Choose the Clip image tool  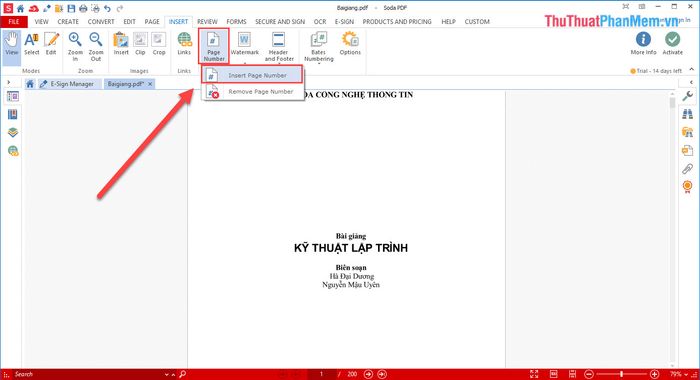coord(140,44)
